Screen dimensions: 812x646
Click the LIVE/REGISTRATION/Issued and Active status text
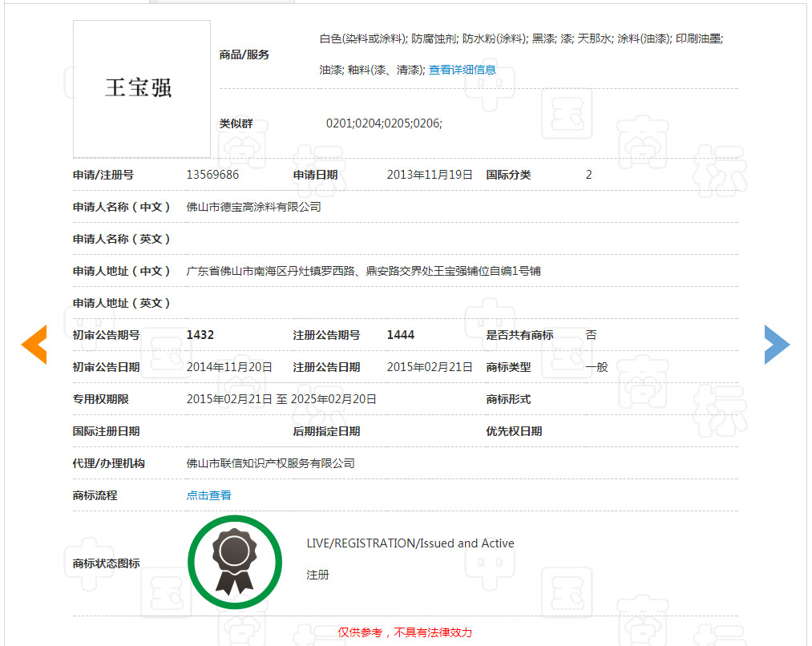[x=411, y=543]
